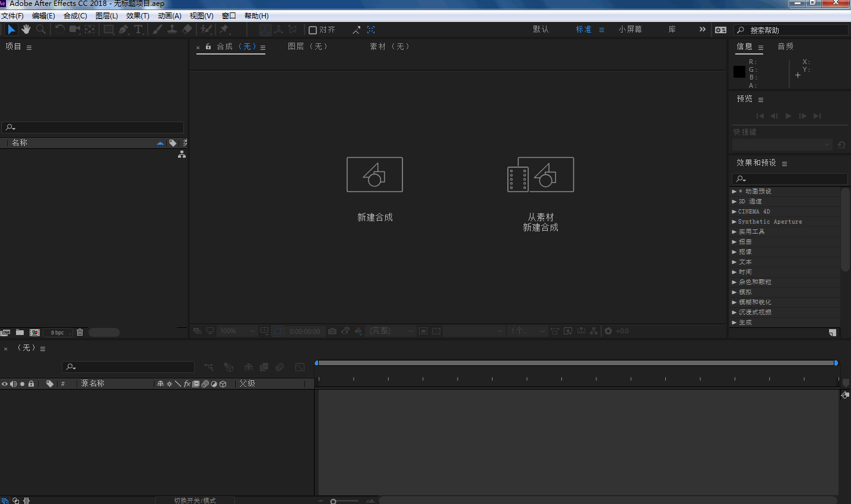
Task: Select the Puppet Pin tool
Action: pyautogui.click(x=224, y=29)
